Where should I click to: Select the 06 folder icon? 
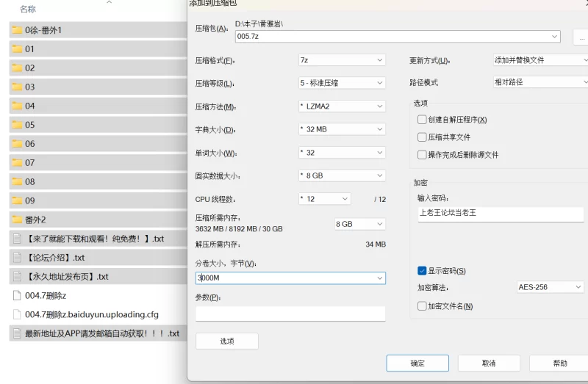click(x=17, y=143)
